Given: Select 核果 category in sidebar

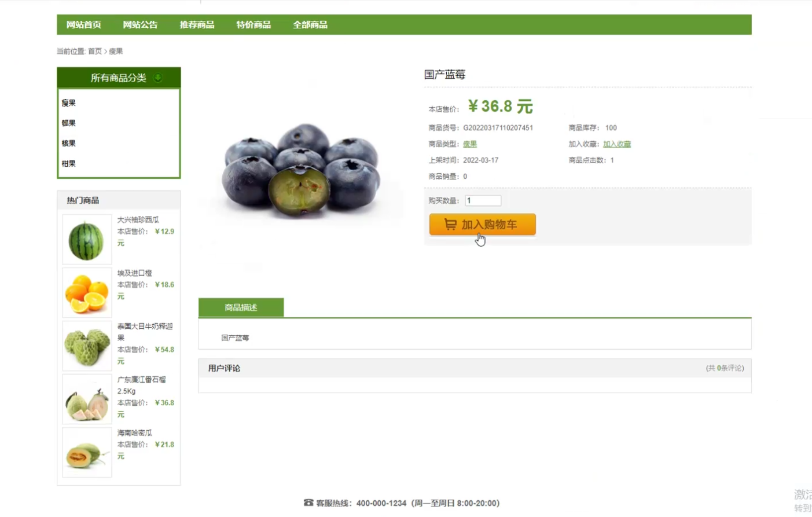Looking at the screenshot, I should 69,143.
